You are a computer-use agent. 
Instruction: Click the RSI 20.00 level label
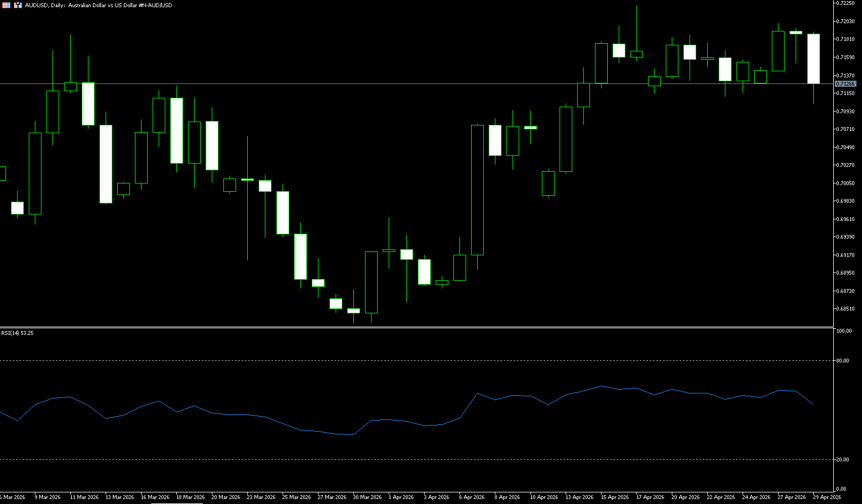coord(843,460)
